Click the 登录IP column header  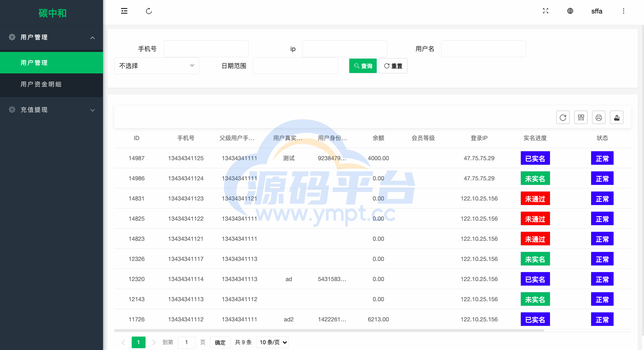pyautogui.click(x=479, y=138)
